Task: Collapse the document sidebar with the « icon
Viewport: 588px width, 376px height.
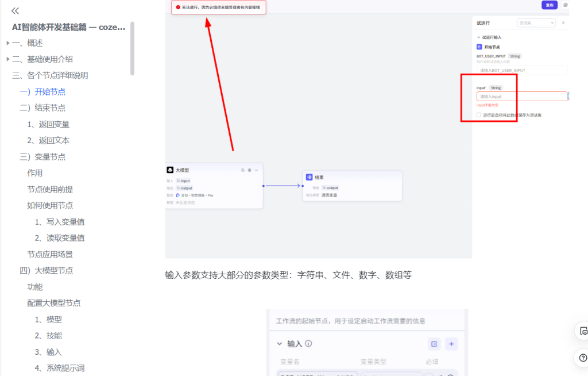Action: point(15,10)
